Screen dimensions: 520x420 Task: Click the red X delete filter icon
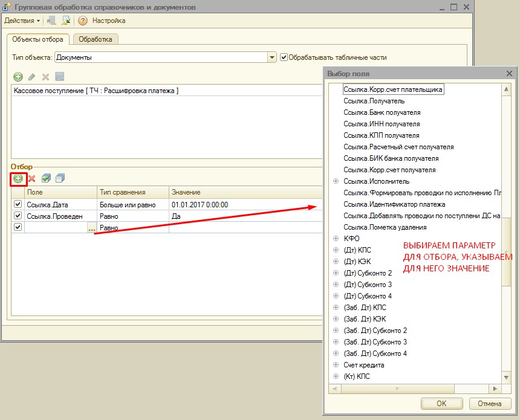32,179
